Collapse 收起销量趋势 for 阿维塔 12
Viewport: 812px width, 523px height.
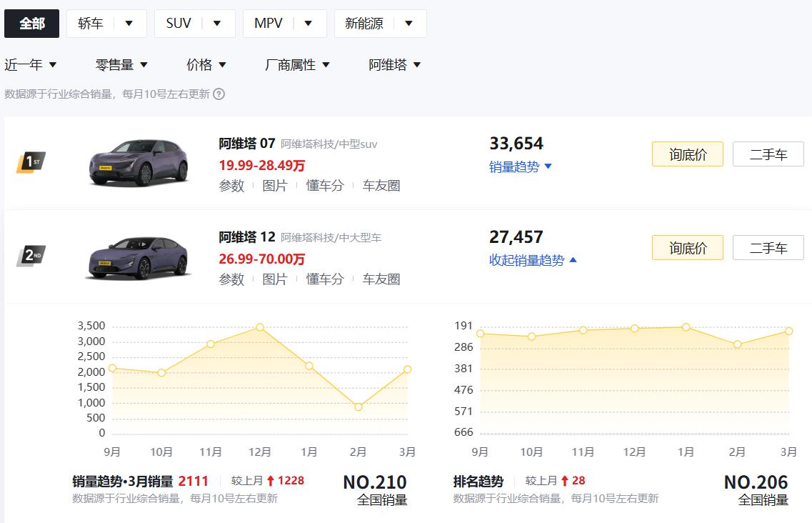point(533,260)
